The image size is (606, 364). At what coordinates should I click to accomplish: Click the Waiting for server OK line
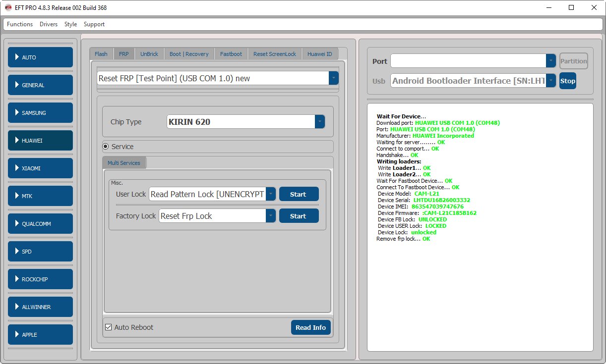411,142
